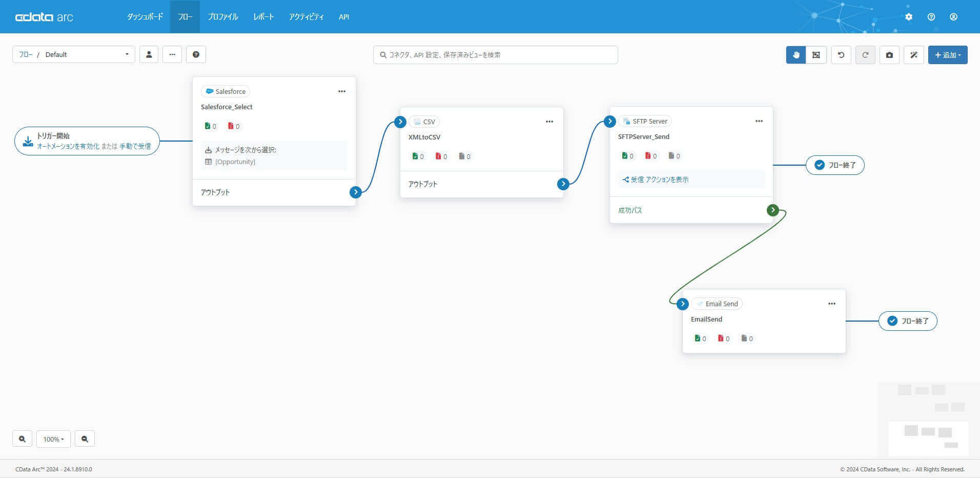
Task: Open workspace more options ellipsis button
Action: [172, 54]
